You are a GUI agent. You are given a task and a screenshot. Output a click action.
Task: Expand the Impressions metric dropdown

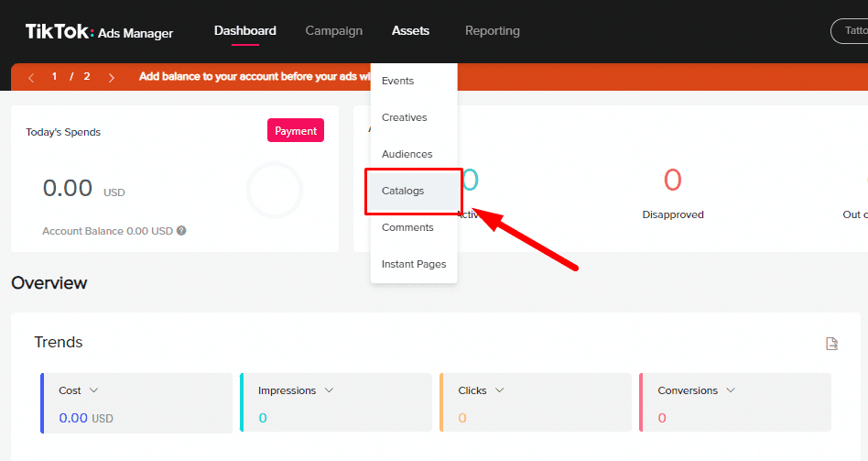point(329,390)
